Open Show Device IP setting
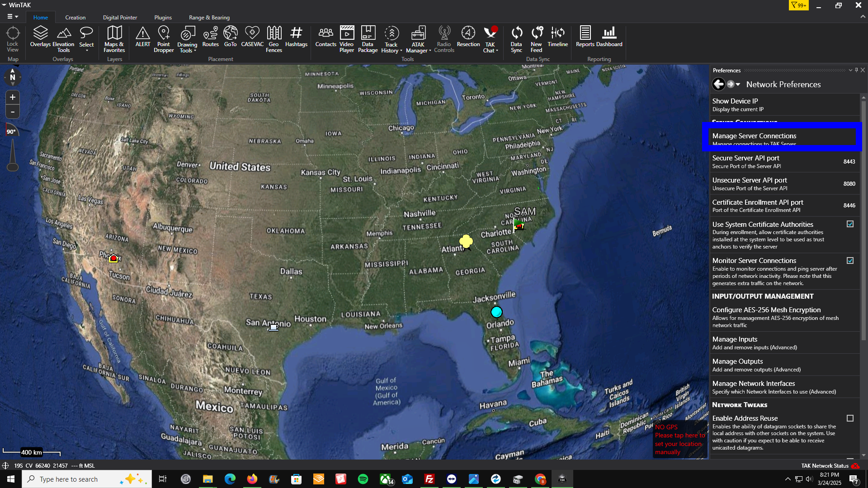 click(784, 105)
